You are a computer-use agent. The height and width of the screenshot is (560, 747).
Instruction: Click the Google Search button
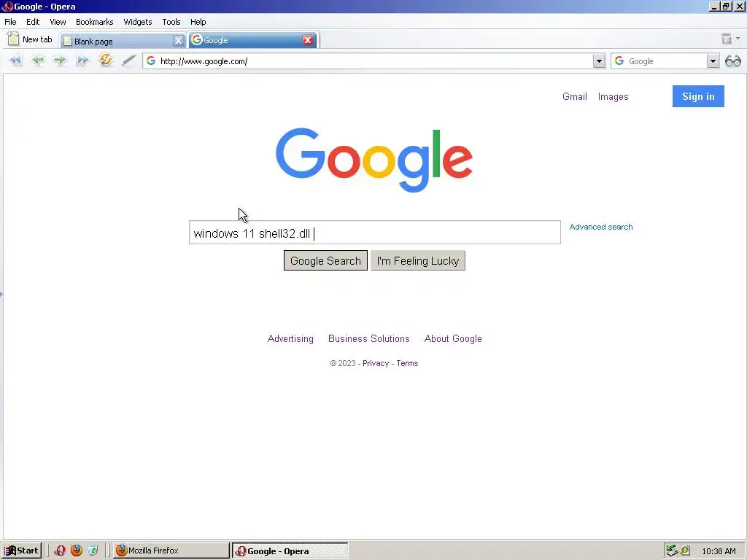(325, 260)
